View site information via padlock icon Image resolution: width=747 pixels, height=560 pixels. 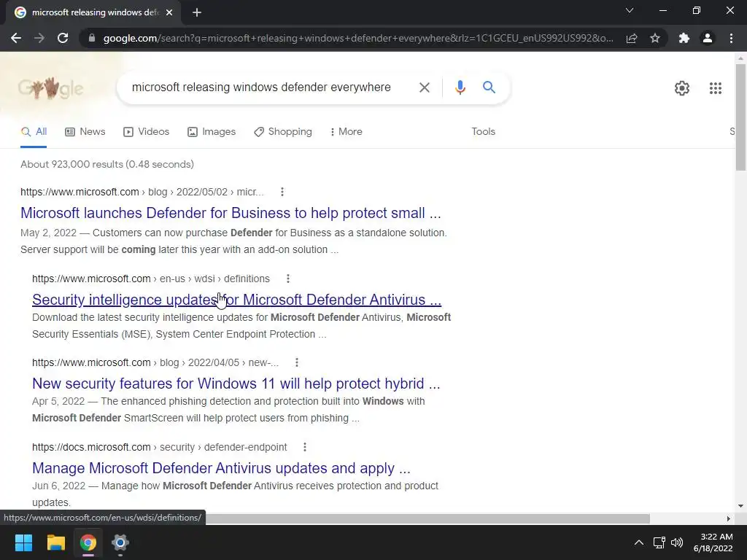tap(92, 38)
